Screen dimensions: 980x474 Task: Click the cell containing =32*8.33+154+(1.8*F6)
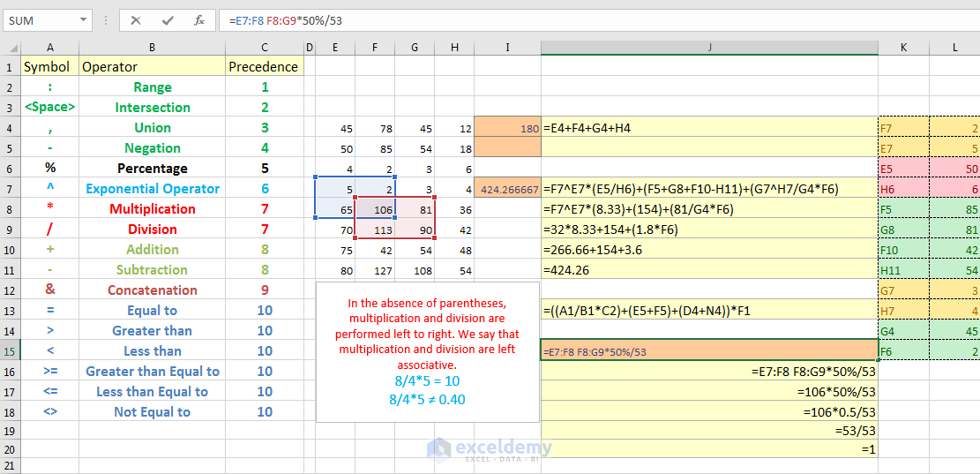click(709, 229)
